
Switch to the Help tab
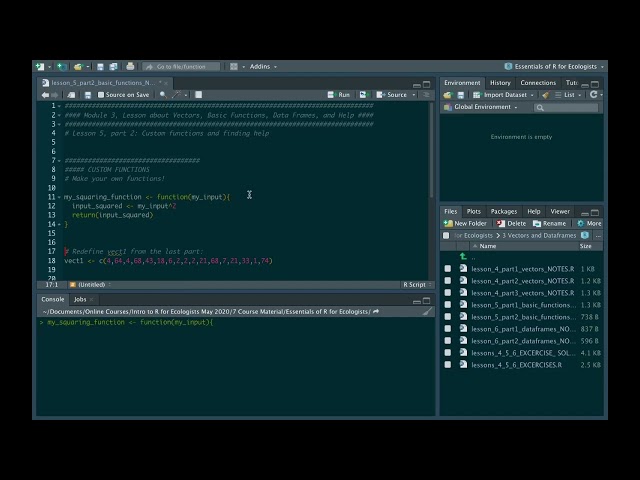(533, 211)
